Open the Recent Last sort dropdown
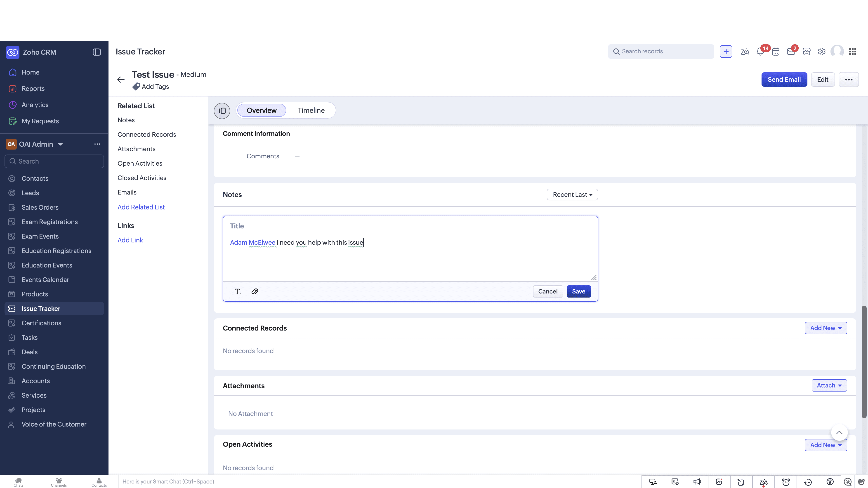The height and width of the screenshot is (488, 868). click(x=572, y=195)
